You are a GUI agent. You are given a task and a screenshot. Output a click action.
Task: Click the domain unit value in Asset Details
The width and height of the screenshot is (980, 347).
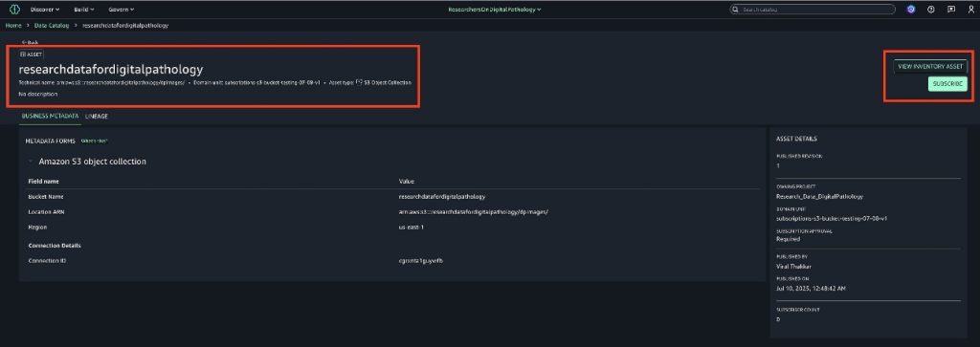point(832,219)
